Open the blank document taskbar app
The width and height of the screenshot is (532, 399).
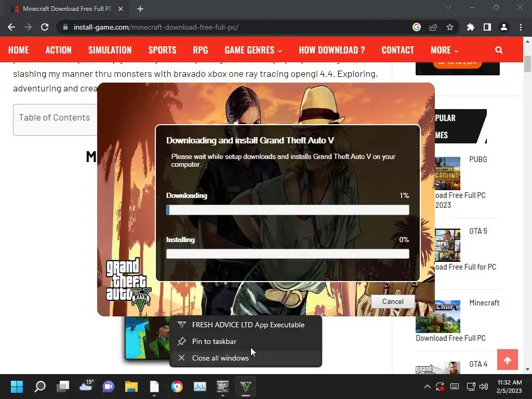pos(154,387)
